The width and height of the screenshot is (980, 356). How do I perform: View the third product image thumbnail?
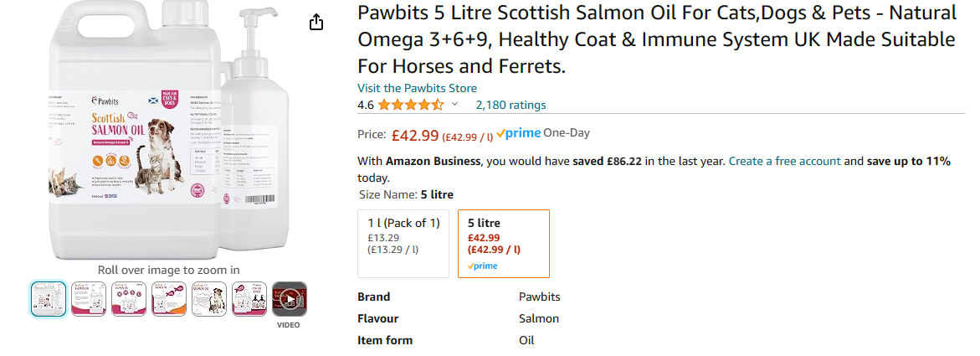tap(129, 299)
